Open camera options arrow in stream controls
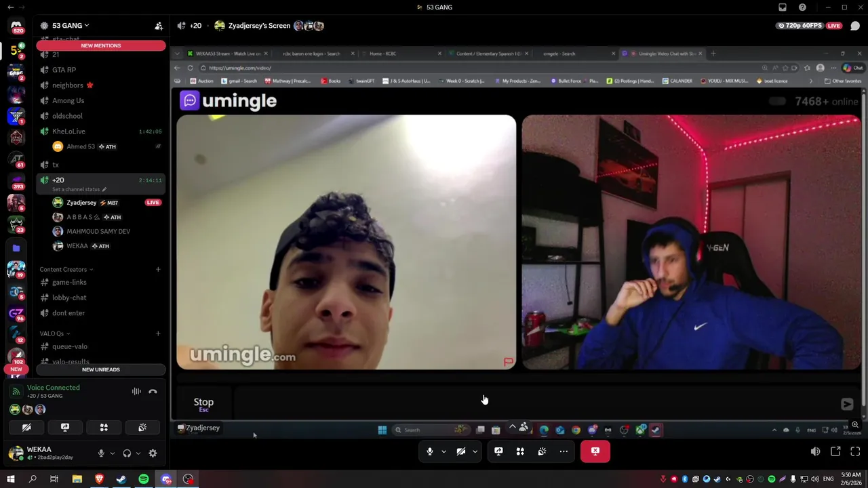 tap(475, 451)
